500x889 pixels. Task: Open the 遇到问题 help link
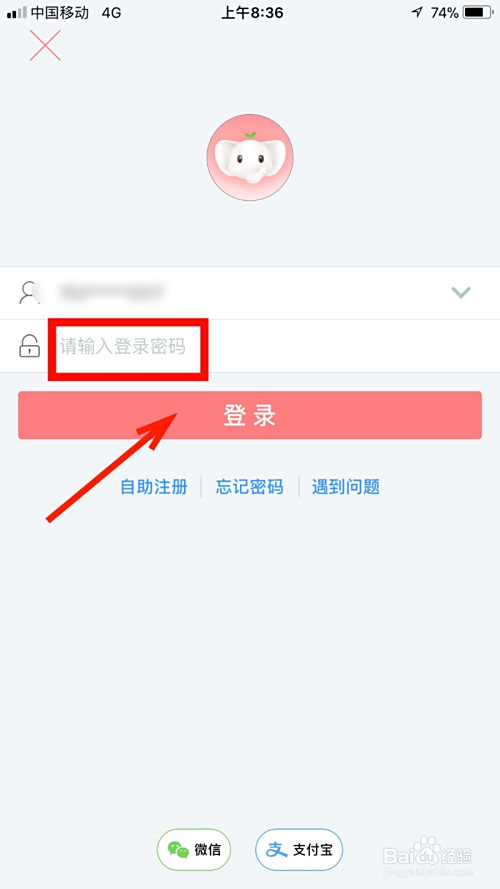[x=346, y=486]
